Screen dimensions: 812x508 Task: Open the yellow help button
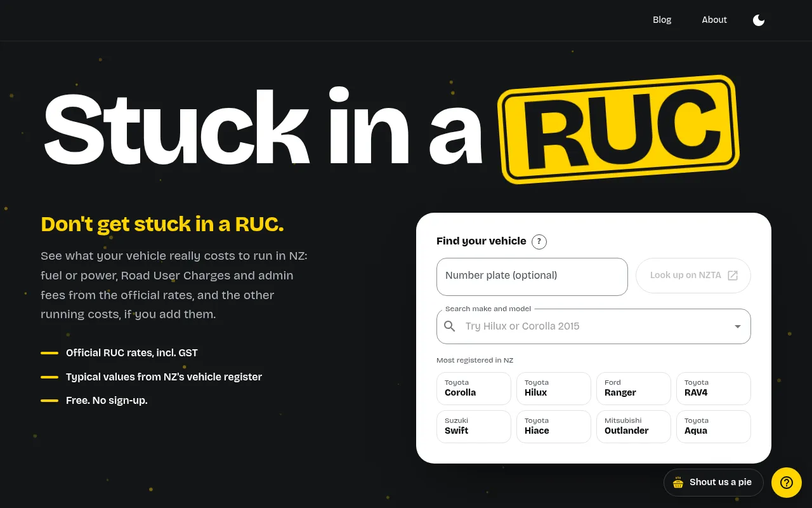(x=787, y=483)
